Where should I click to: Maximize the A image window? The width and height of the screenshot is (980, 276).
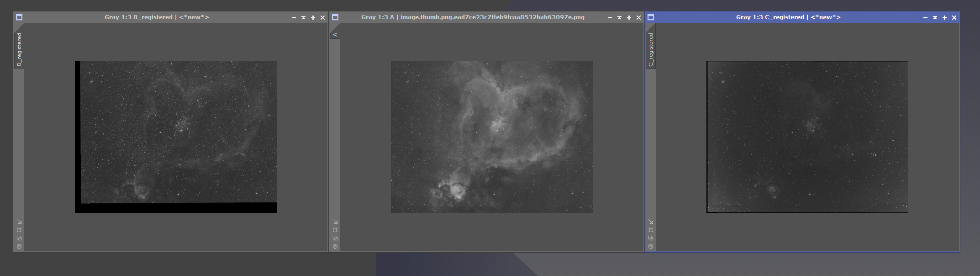point(629,17)
